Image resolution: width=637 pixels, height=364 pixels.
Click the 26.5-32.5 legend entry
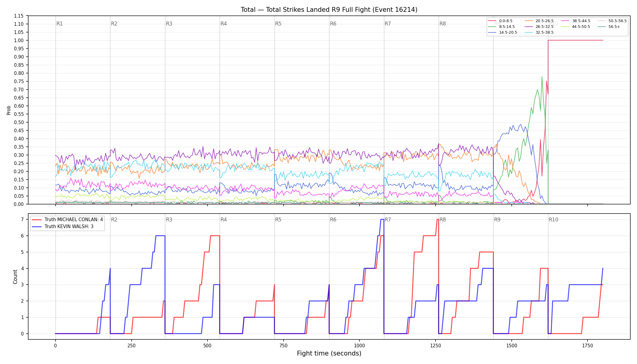[x=539, y=27]
